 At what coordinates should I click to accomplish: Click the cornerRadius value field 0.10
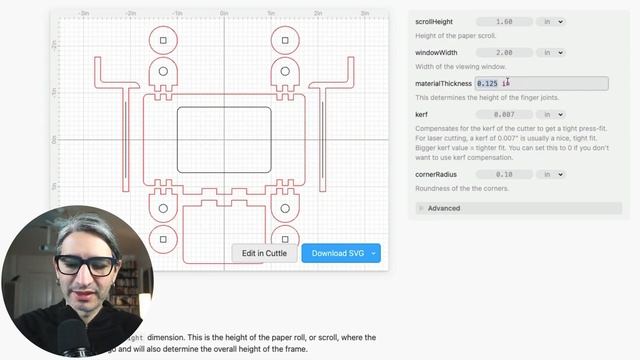coord(504,174)
